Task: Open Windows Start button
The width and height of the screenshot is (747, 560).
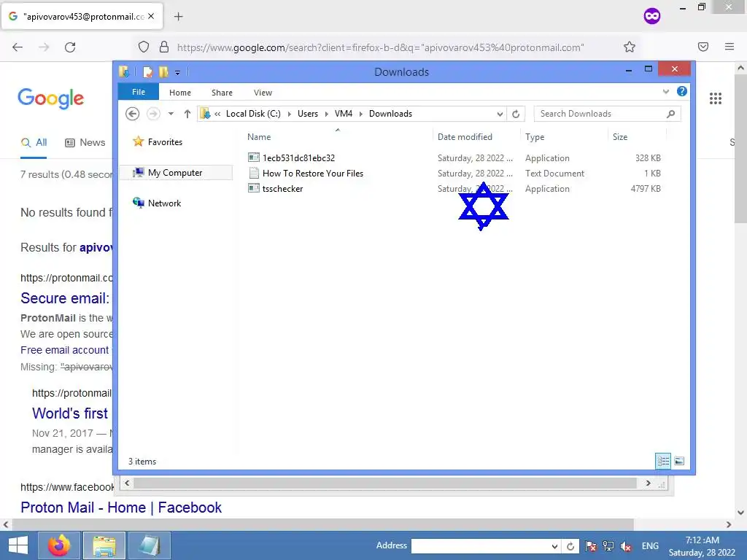Action: click(x=18, y=545)
